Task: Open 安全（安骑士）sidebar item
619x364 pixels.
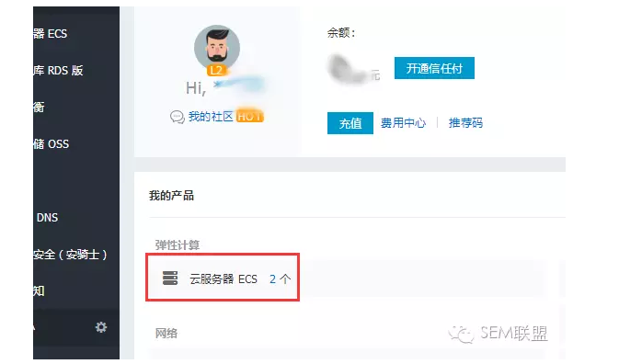Action: tap(70, 255)
